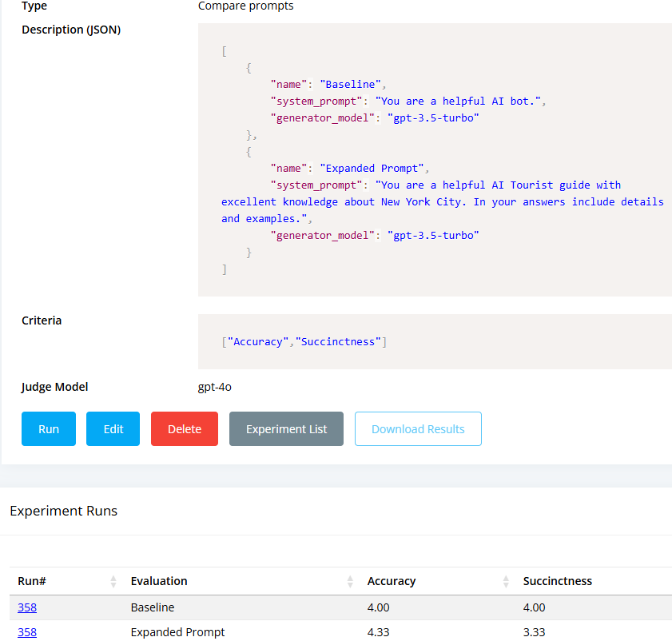Click the sort arrows beside Evaluation column
The height and width of the screenshot is (641, 672).
(x=349, y=581)
